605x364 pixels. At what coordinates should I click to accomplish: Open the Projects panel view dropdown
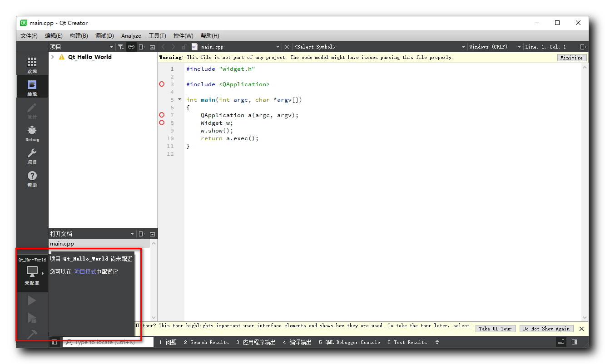tap(111, 47)
